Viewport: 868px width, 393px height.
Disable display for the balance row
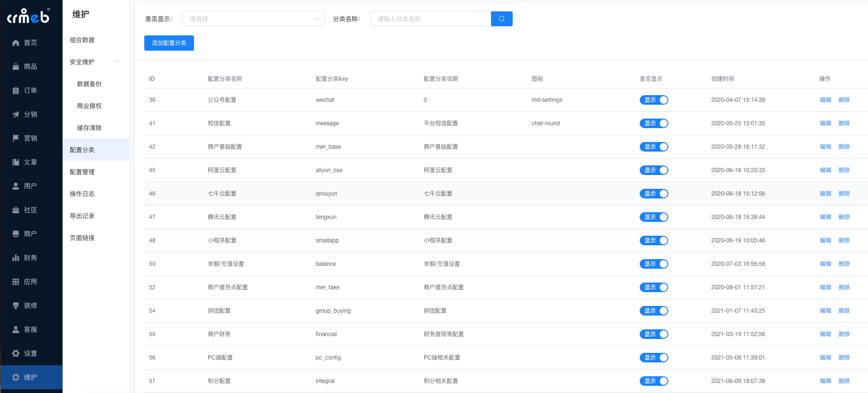click(x=654, y=264)
